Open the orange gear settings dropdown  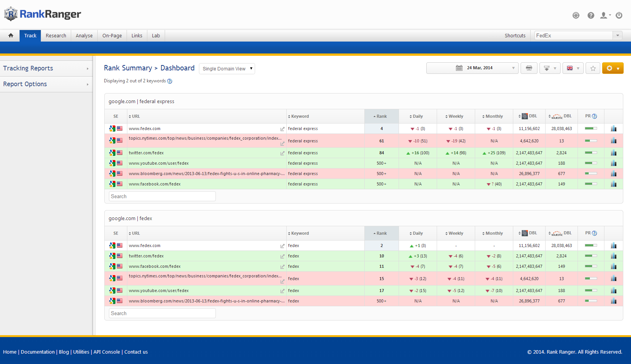613,68
